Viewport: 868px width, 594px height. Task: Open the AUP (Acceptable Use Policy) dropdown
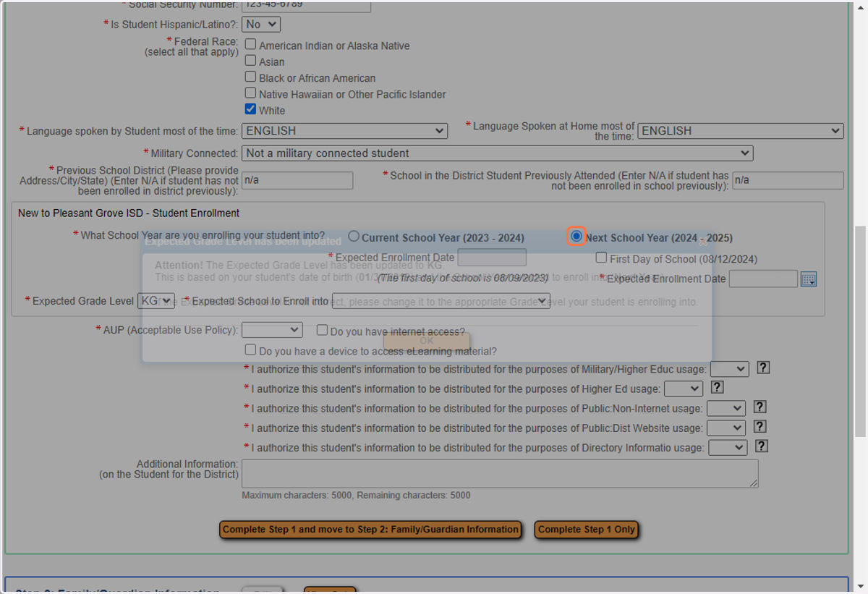[272, 330]
